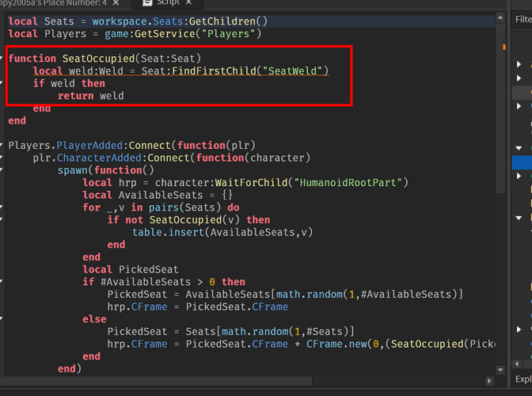Viewport: 532px width, 396px height.
Task: Collapse the upper expanded arrow in Explorer tree
Action: coord(519,148)
